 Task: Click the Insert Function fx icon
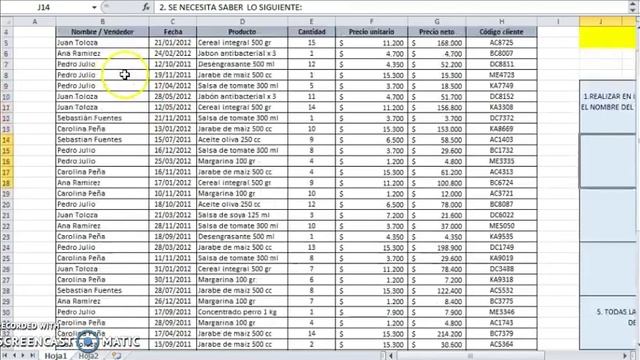[146, 7]
